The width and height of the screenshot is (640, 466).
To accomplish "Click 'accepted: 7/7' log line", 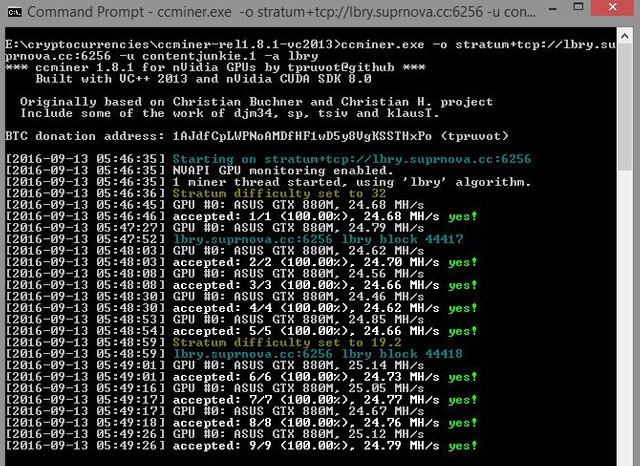I will pos(241,400).
